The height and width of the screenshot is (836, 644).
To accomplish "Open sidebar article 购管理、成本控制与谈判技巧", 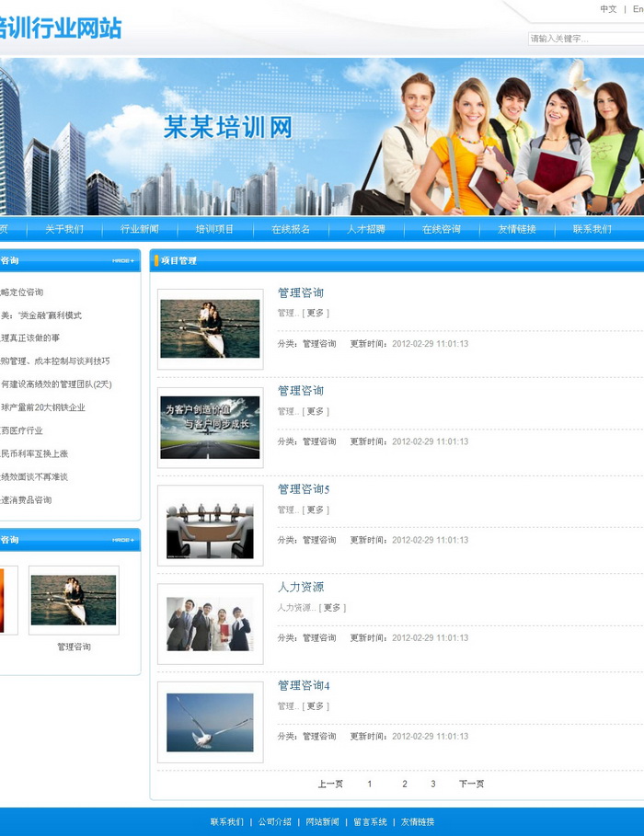I will click(x=55, y=361).
